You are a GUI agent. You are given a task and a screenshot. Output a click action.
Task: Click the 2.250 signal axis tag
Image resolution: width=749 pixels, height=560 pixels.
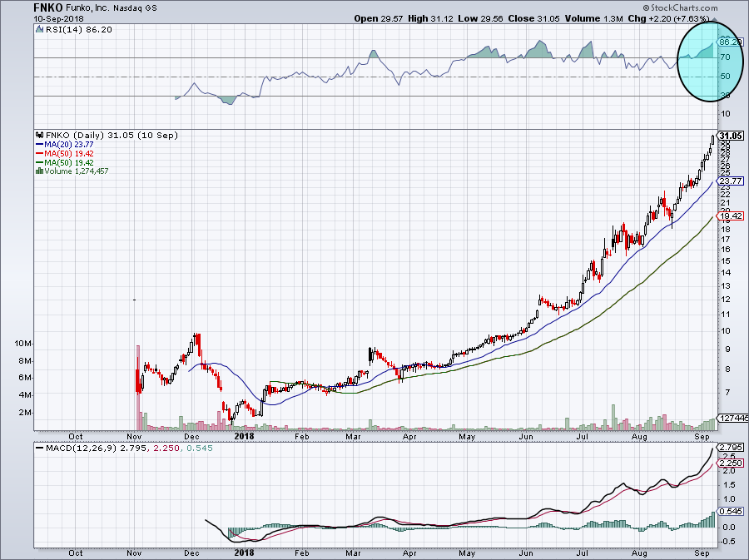[731, 463]
